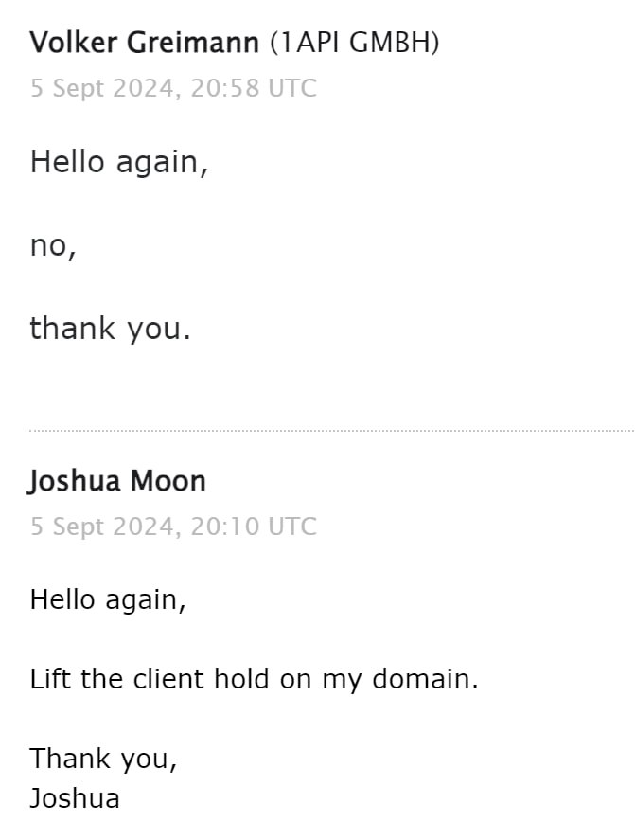
Task: Select the (1API GMBH) organization label
Action: [354, 43]
